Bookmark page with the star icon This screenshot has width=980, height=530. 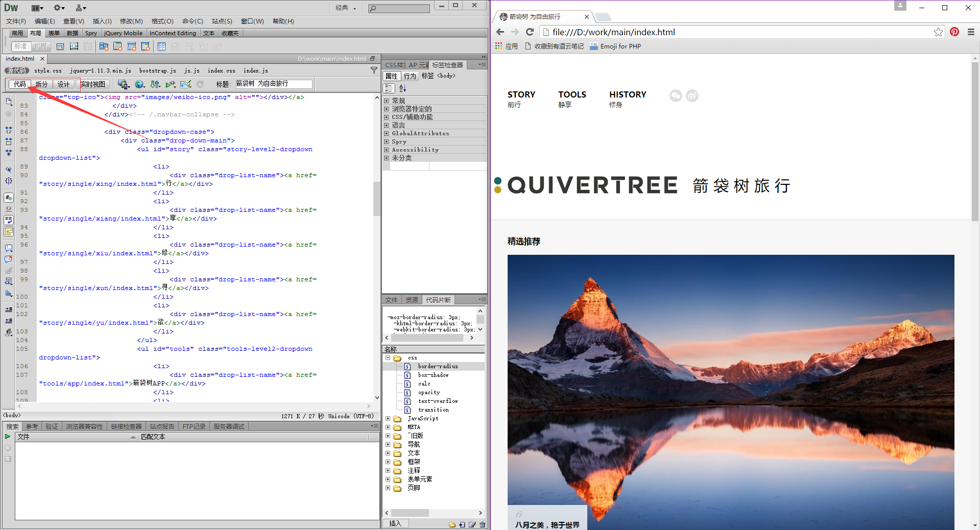tap(938, 32)
